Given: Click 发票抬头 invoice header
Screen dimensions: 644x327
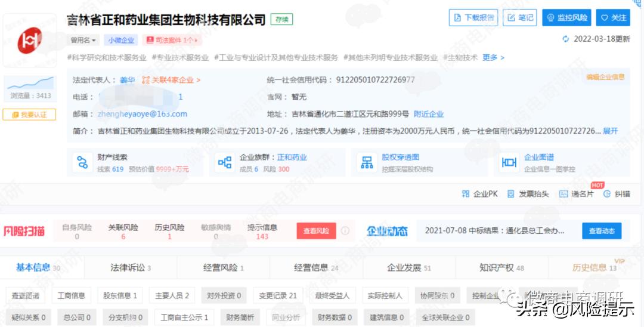Looking at the screenshot, I should 528,194.
